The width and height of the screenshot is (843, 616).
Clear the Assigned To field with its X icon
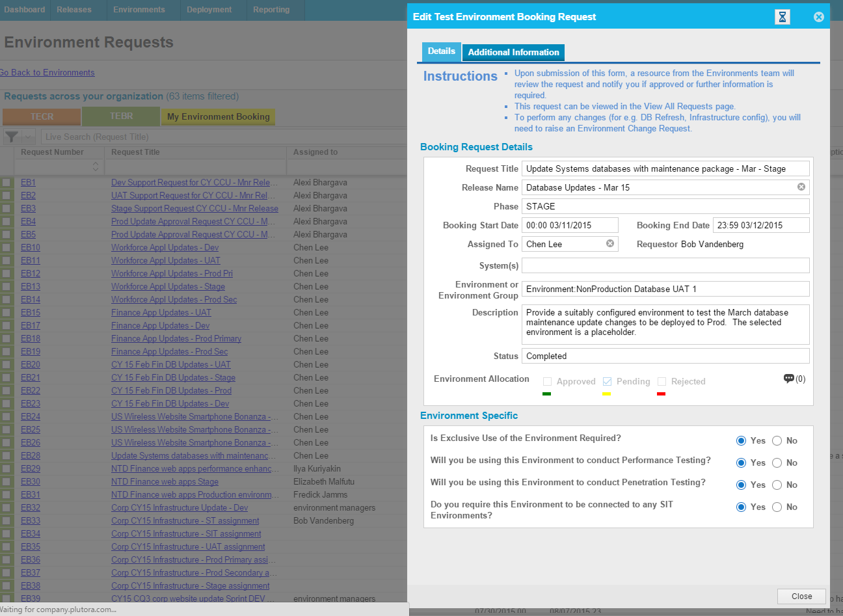610,243
